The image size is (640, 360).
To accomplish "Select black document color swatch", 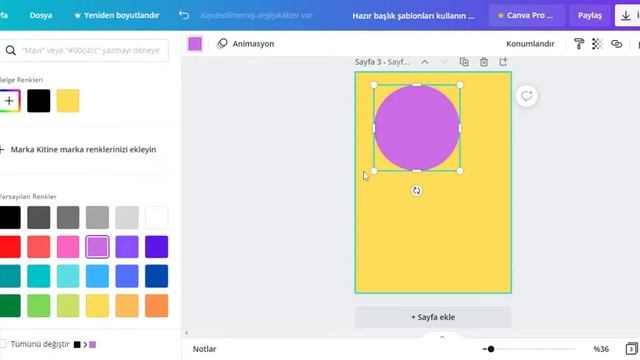I will tap(39, 101).
